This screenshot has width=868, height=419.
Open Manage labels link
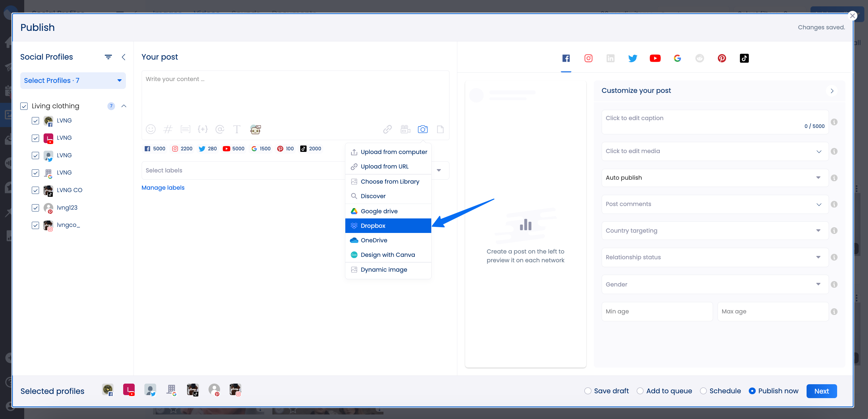pyautogui.click(x=163, y=188)
